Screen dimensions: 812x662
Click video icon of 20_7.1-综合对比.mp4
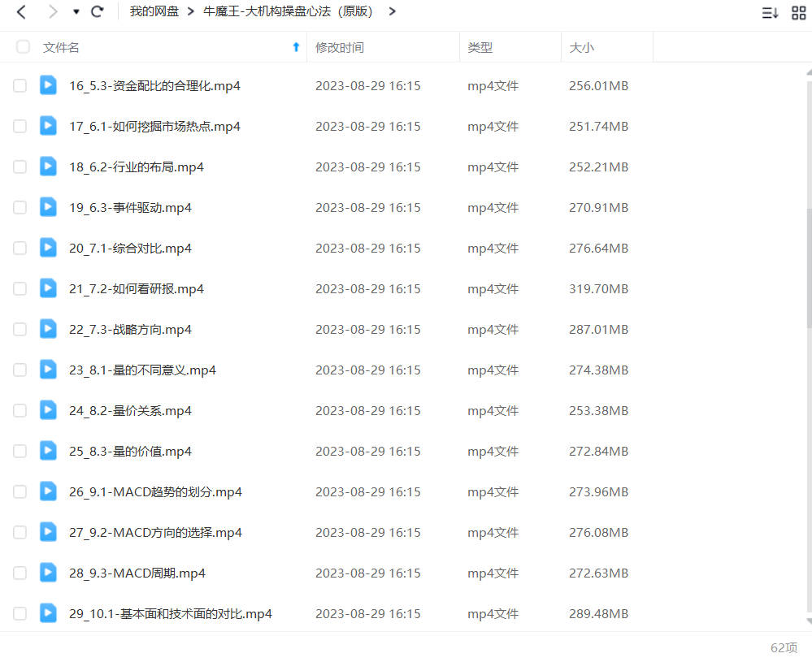point(48,248)
